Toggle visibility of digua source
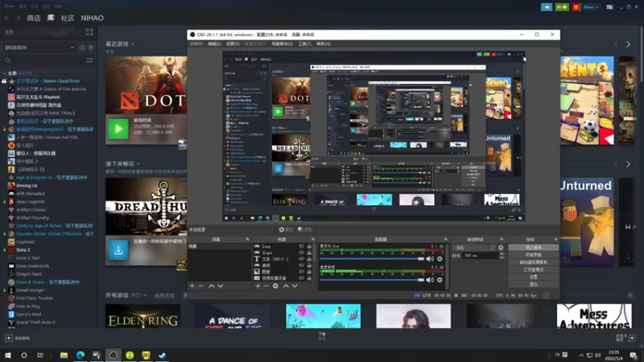 click(x=301, y=253)
